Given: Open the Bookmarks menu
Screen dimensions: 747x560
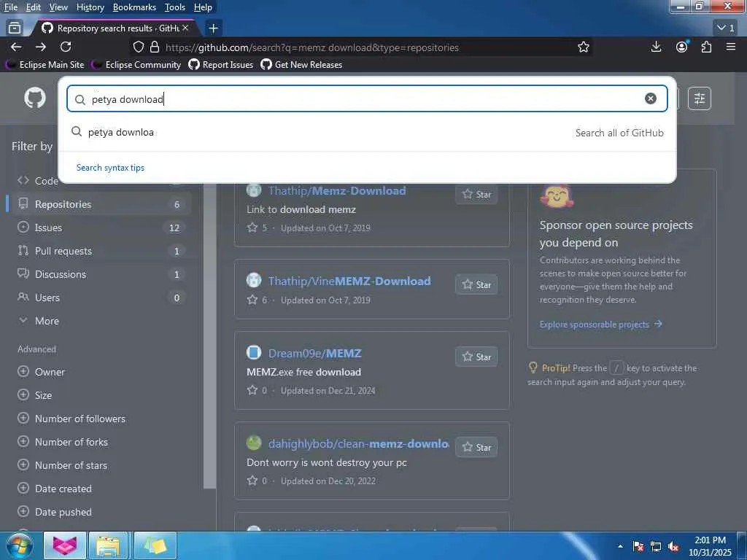Looking at the screenshot, I should click(134, 7).
